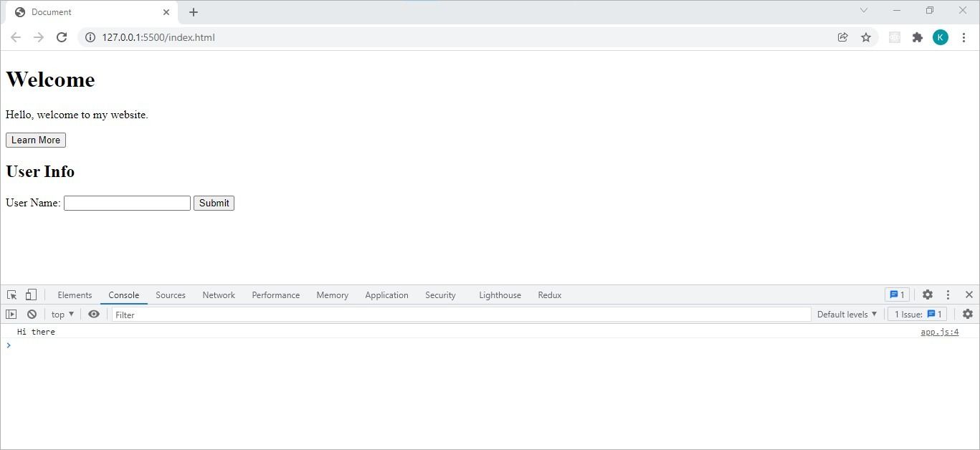Open a new browser tab

click(x=194, y=12)
